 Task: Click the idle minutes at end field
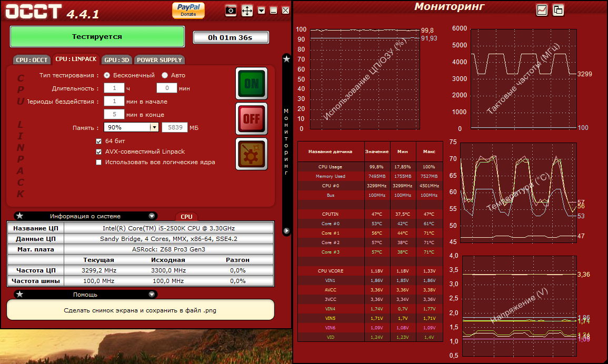click(x=114, y=114)
